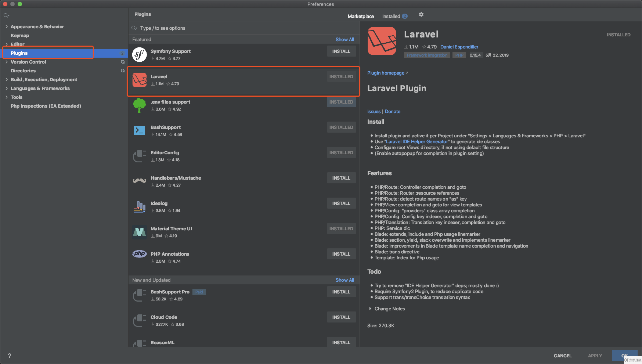Select Directories in settings tree
Viewport: 642px width, 364px height.
[23, 71]
